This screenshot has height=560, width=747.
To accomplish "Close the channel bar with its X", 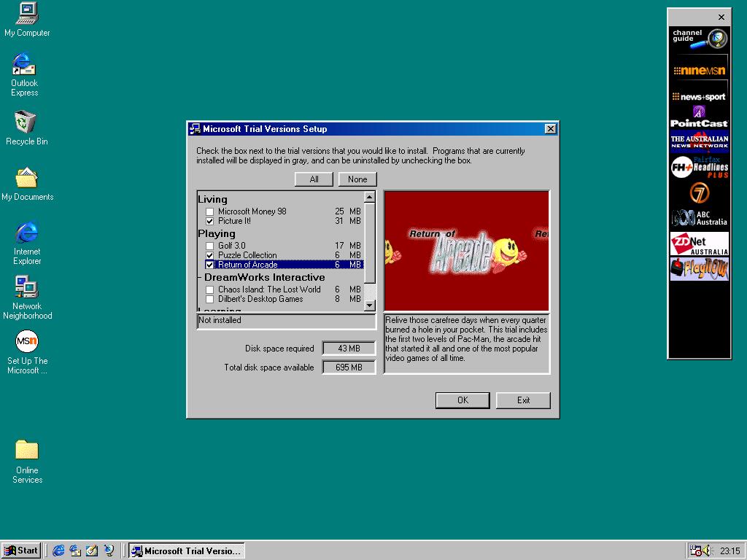I will click(x=721, y=17).
